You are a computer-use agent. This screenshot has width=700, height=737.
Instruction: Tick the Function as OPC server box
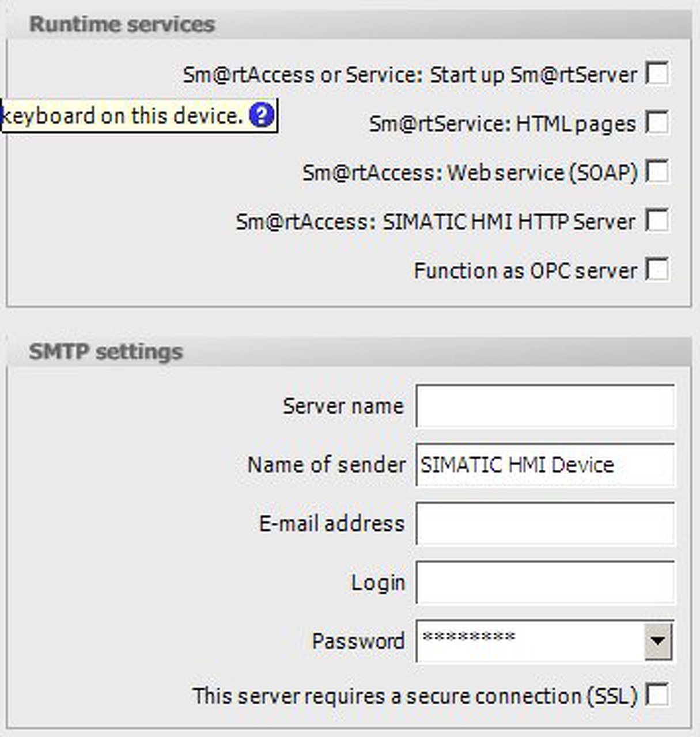coord(657,269)
